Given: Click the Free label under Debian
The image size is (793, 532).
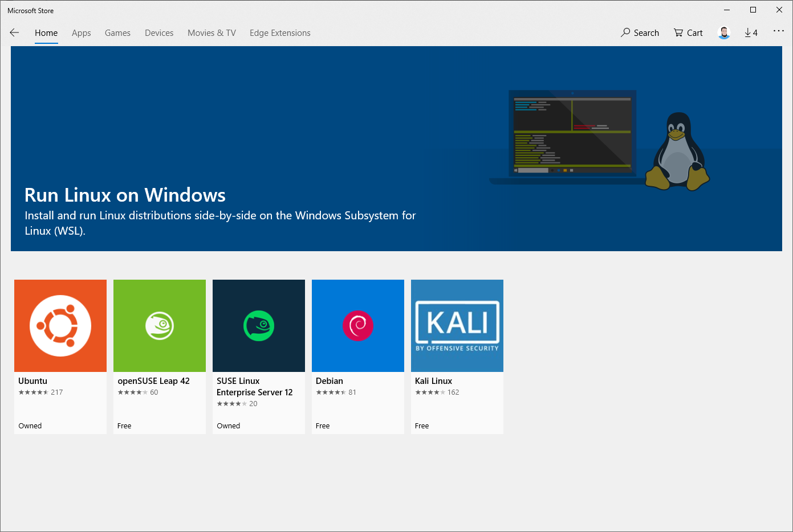Looking at the screenshot, I should pyautogui.click(x=323, y=426).
